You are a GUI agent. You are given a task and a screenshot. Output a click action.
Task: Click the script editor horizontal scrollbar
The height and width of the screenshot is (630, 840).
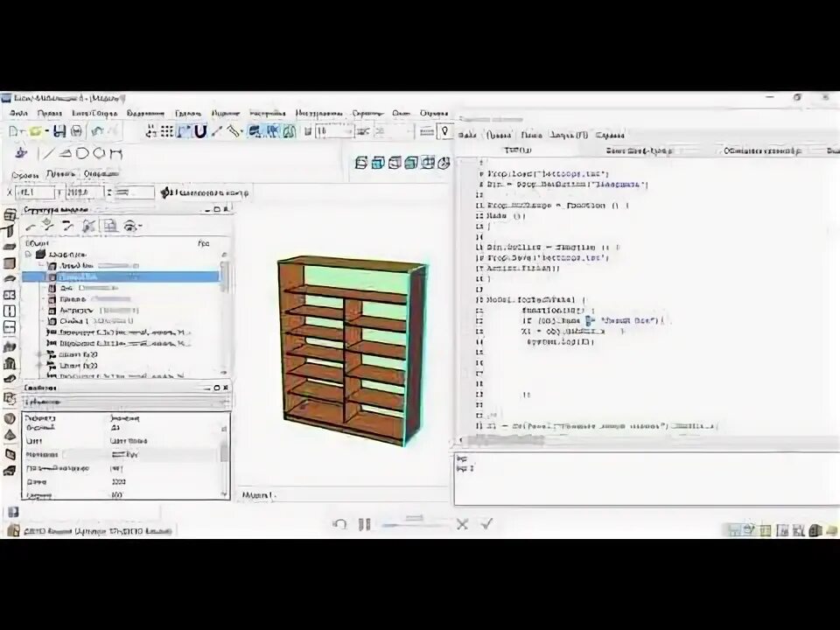pyautogui.click(x=647, y=441)
